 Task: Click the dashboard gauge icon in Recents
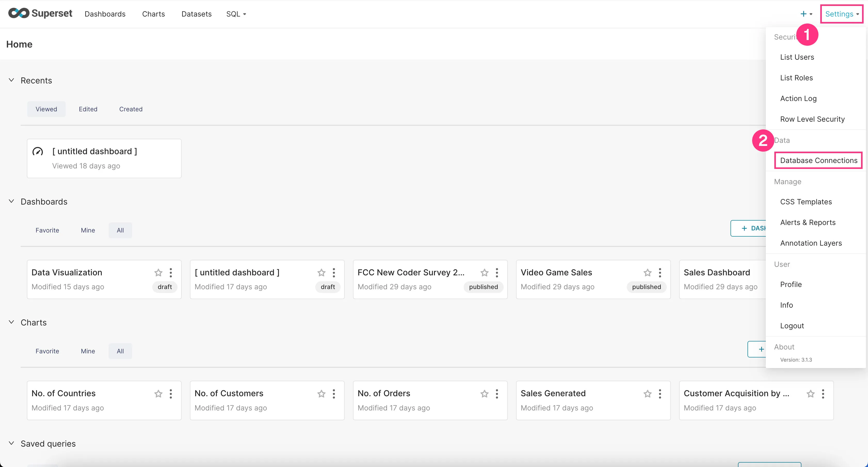pyautogui.click(x=38, y=152)
